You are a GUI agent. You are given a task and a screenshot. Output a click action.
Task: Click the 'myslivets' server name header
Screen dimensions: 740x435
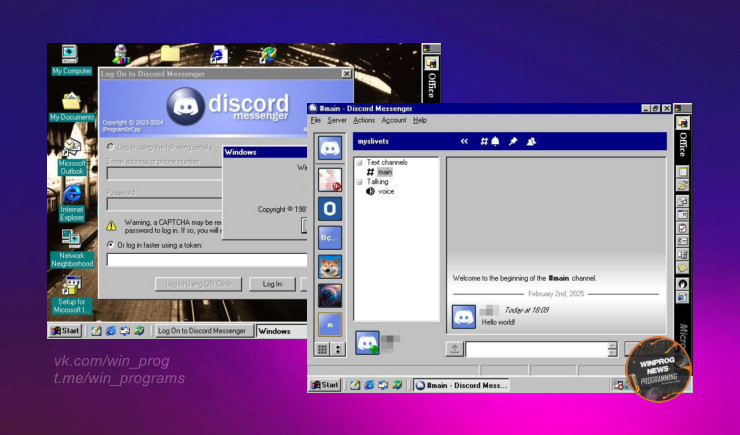click(373, 141)
